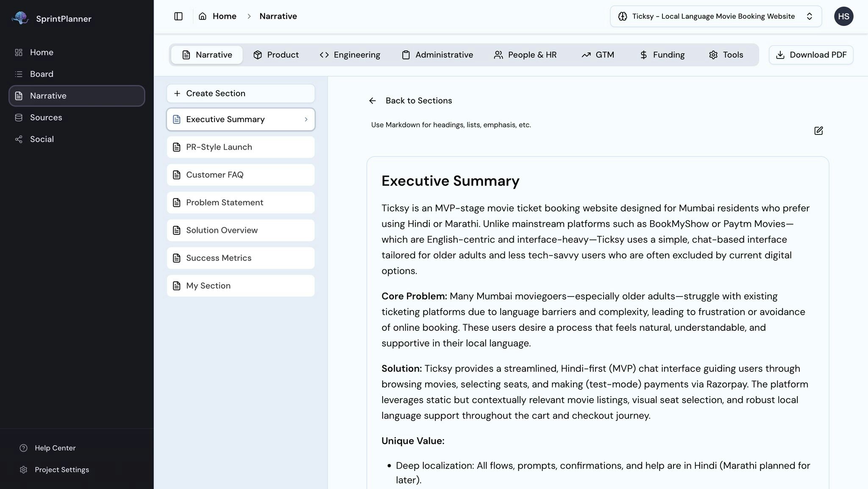The width and height of the screenshot is (868, 489).
Task: Expand the breadcrumb to Narrative
Action: pos(278,16)
